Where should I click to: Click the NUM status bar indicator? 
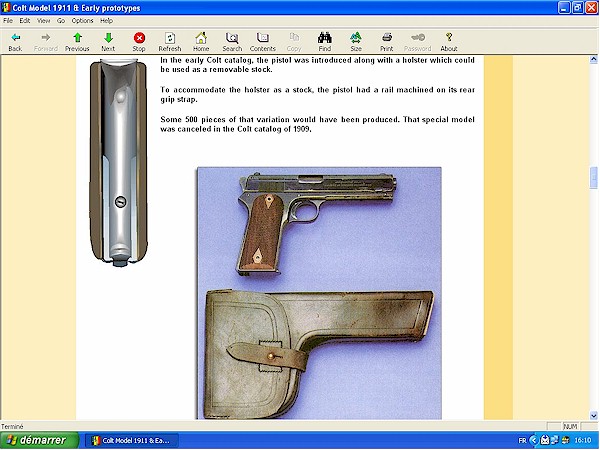(570, 426)
